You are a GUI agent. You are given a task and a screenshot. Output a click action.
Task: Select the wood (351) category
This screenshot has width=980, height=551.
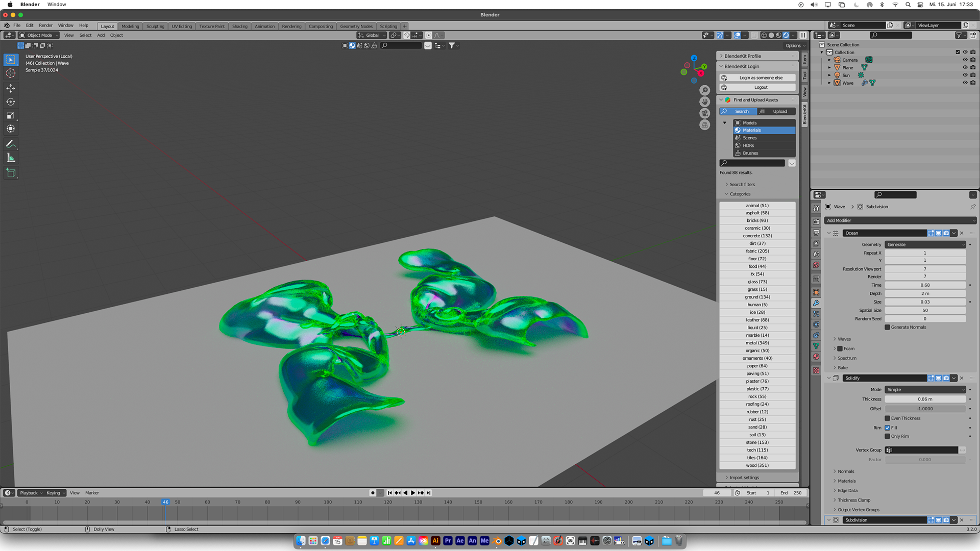[x=757, y=465]
